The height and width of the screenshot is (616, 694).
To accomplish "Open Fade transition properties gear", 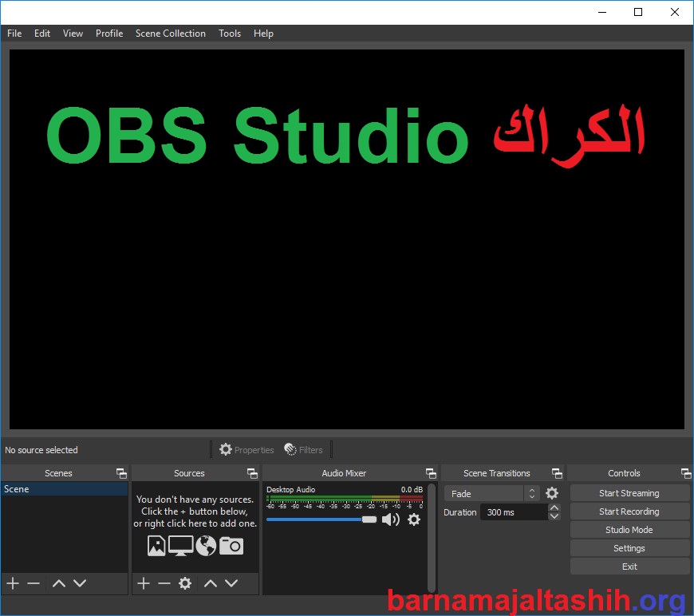I will point(552,493).
